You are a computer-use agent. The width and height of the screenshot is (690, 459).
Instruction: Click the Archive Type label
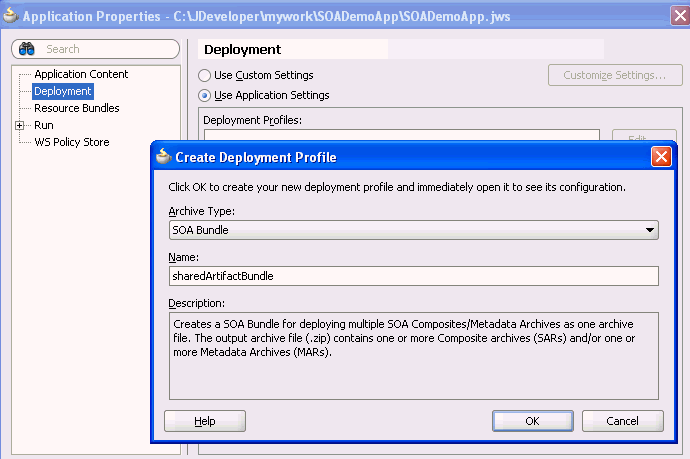pyautogui.click(x=202, y=211)
